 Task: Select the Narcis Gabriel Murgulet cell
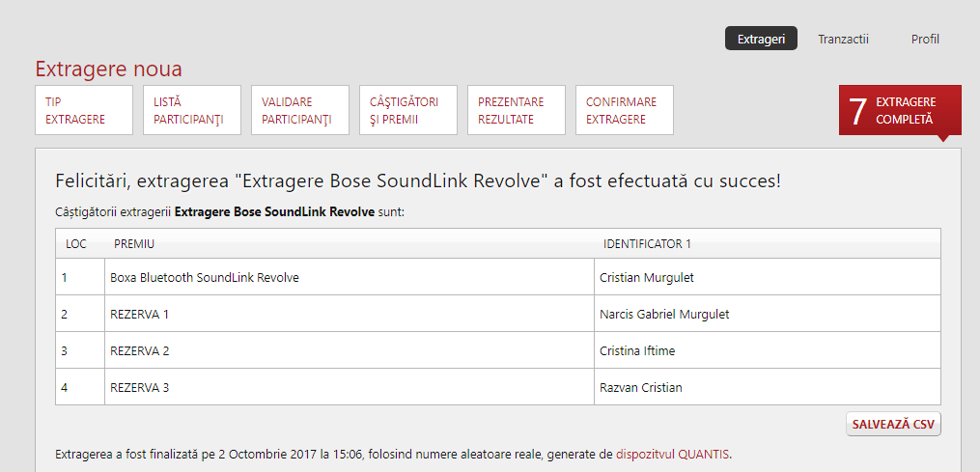(664, 315)
